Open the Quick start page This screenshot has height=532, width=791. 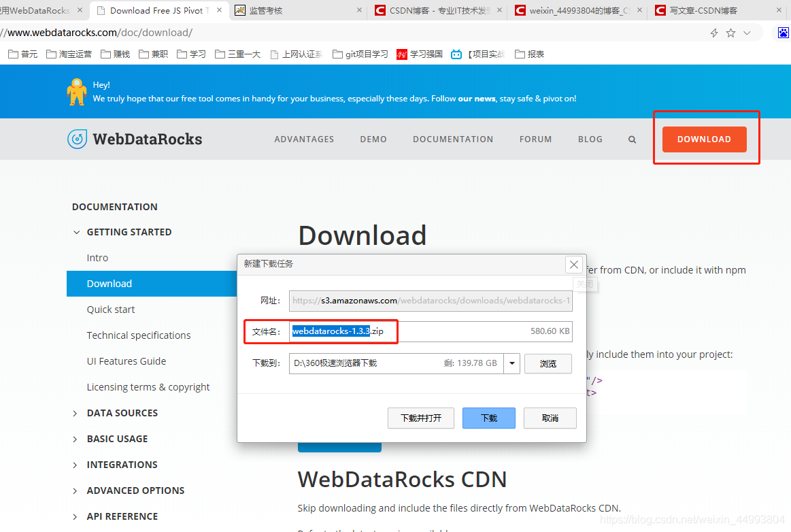tap(111, 310)
